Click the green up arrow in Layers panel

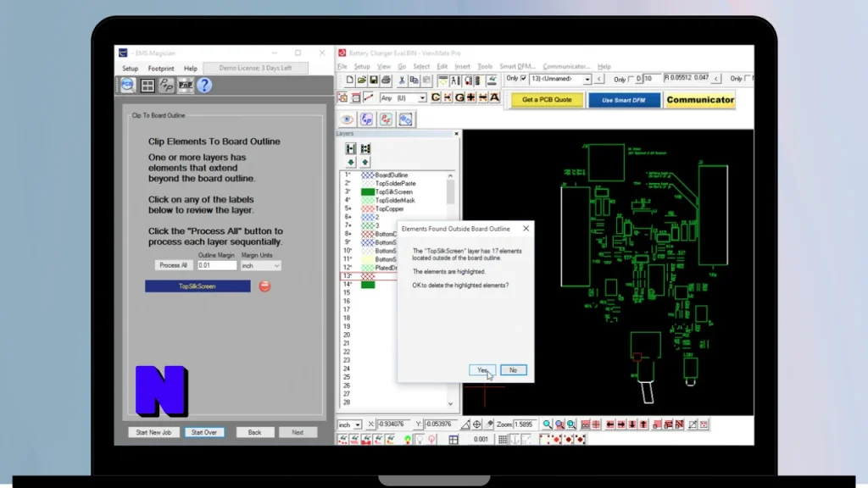pos(364,162)
